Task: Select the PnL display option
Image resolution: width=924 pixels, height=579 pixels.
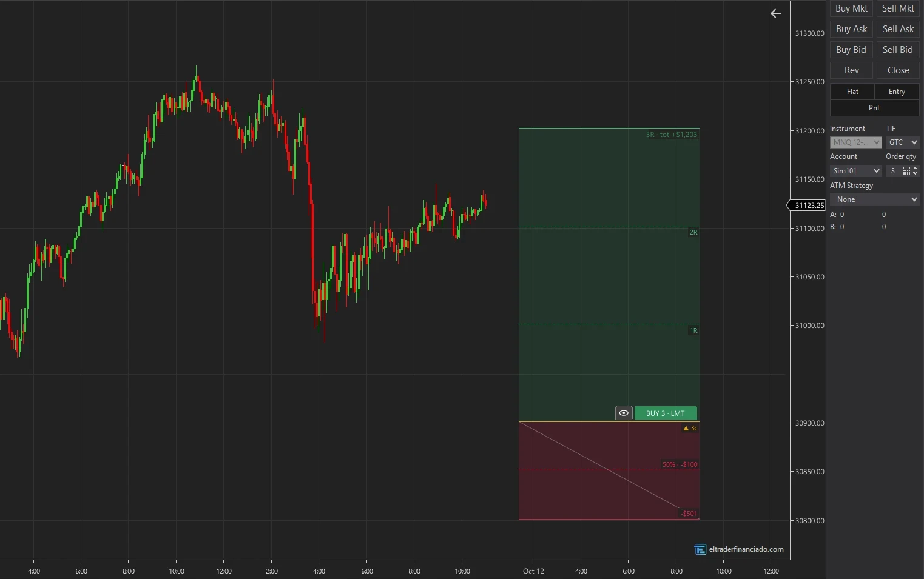Action: tap(874, 108)
